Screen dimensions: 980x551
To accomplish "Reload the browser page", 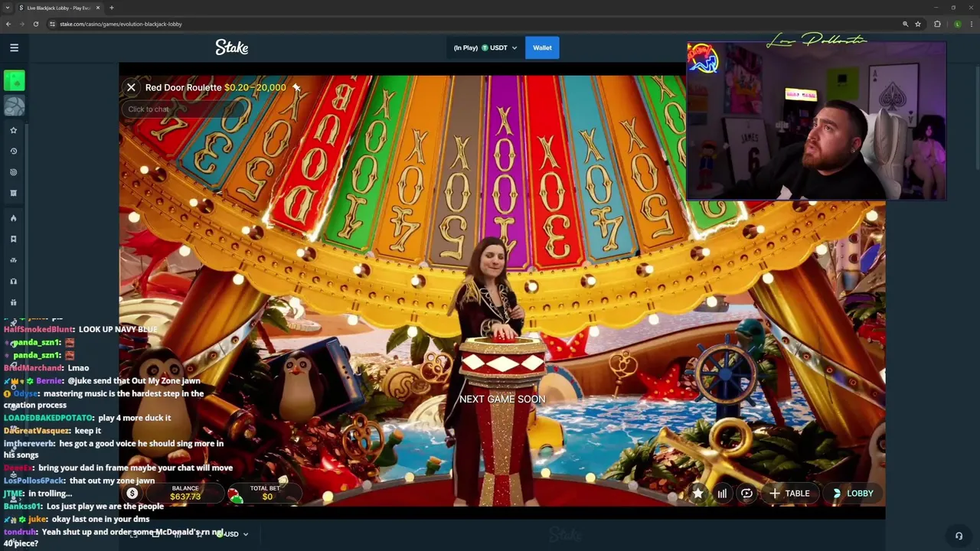I will pyautogui.click(x=35, y=24).
